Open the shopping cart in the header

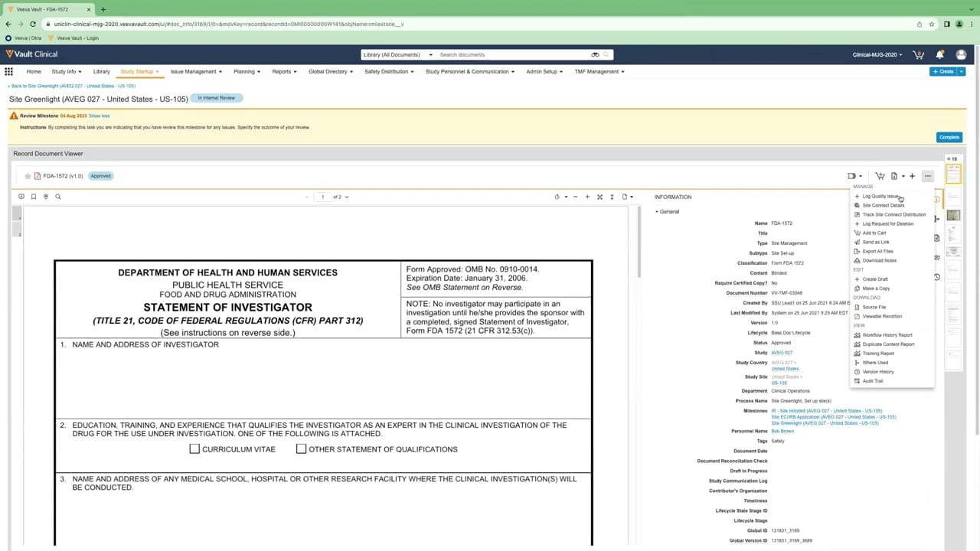[919, 55]
